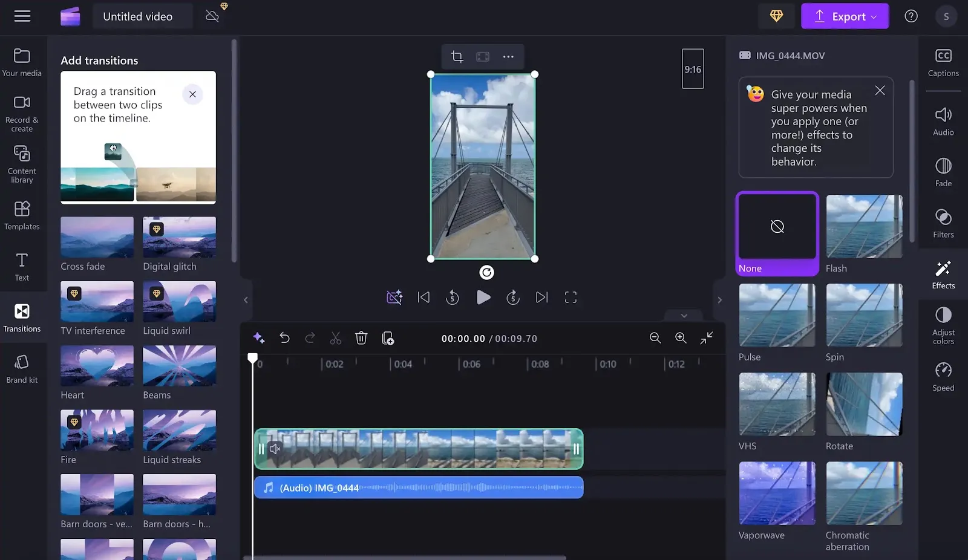Apply the Pulse effect
This screenshot has width=968, height=560.
(777, 323)
